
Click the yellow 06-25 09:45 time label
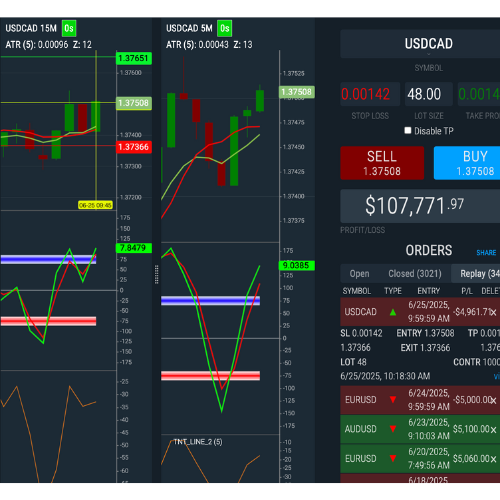tap(95, 205)
